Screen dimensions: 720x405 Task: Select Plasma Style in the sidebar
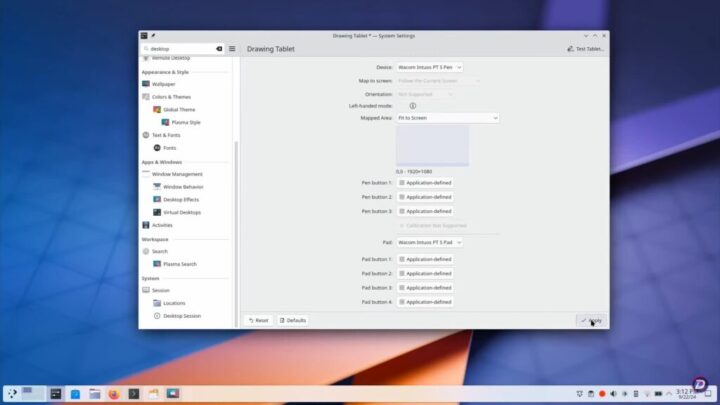coord(186,123)
